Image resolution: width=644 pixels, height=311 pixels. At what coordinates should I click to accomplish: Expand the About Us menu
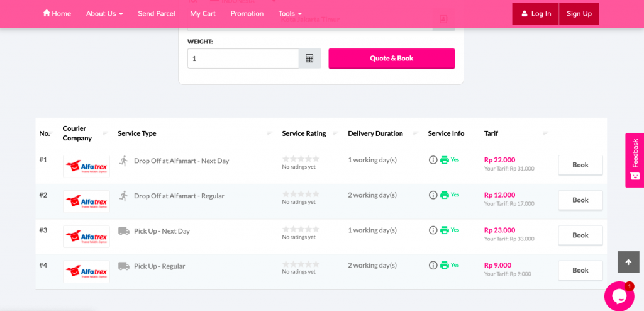[x=104, y=14]
